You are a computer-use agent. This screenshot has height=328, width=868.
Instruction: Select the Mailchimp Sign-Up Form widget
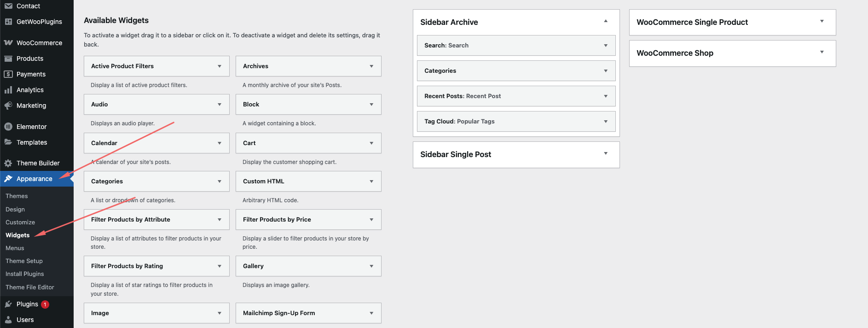tap(279, 313)
